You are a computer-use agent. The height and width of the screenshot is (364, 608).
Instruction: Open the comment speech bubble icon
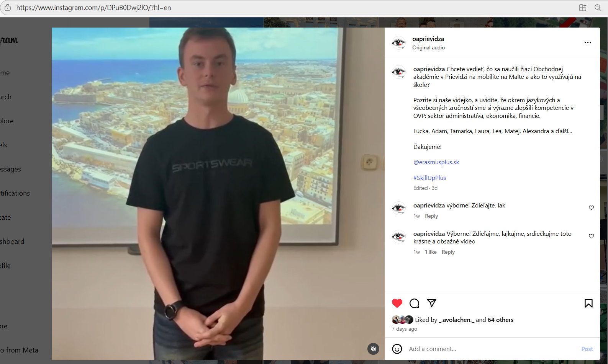[414, 303]
